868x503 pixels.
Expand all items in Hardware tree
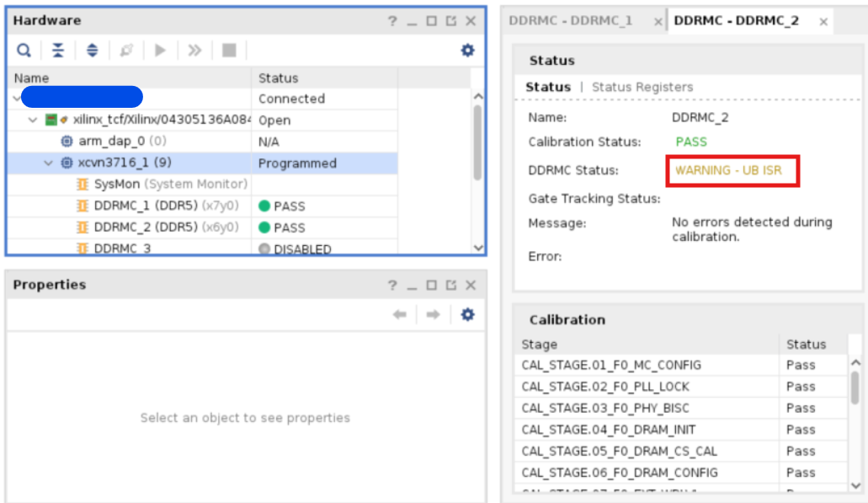click(x=93, y=51)
